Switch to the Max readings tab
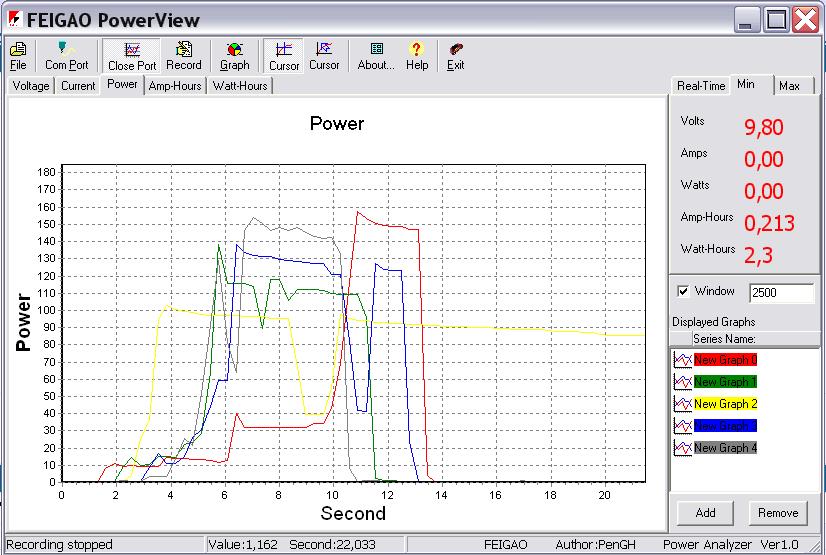Viewport: 826px width, 555px height. click(789, 86)
